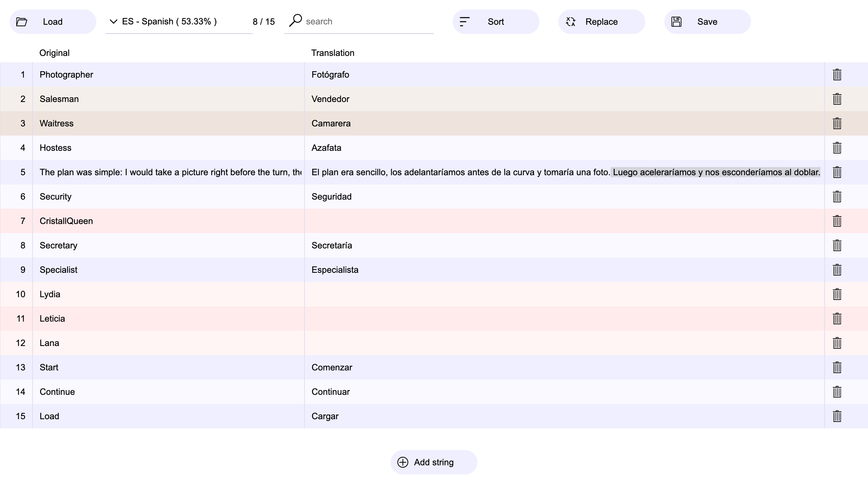Image resolution: width=868 pixels, height=488 pixels.
Task: Click the floppy disk Save icon
Action: pyautogui.click(x=676, y=22)
